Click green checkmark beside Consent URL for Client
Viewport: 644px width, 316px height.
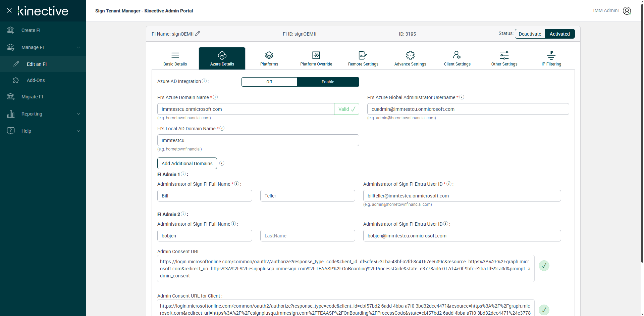(544, 310)
